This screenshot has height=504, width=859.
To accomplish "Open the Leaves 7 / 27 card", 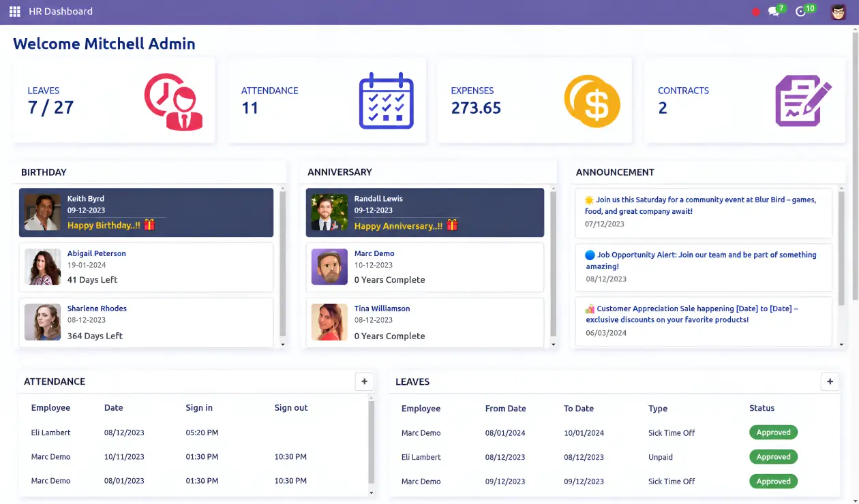I will click(x=114, y=100).
